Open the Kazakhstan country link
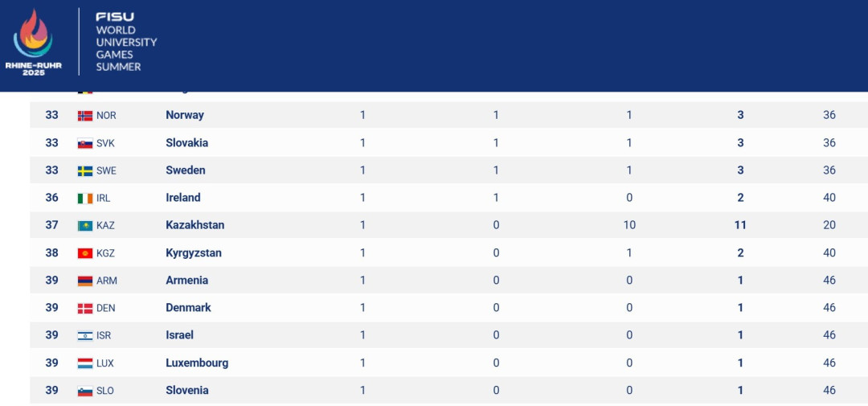The height and width of the screenshot is (406, 868). click(x=194, y=225)
